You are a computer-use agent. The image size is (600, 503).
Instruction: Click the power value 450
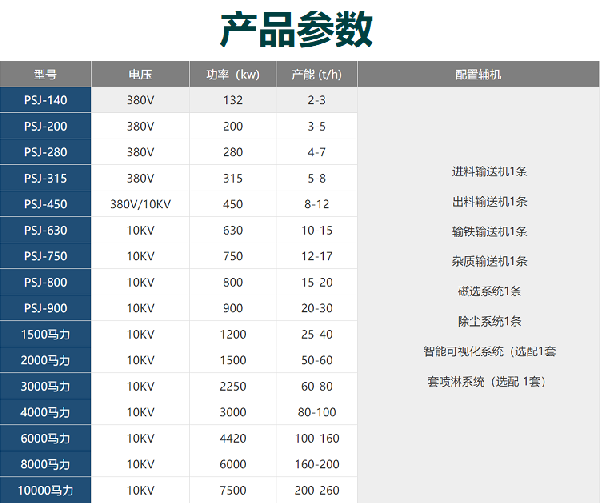[x=233, y=204]
